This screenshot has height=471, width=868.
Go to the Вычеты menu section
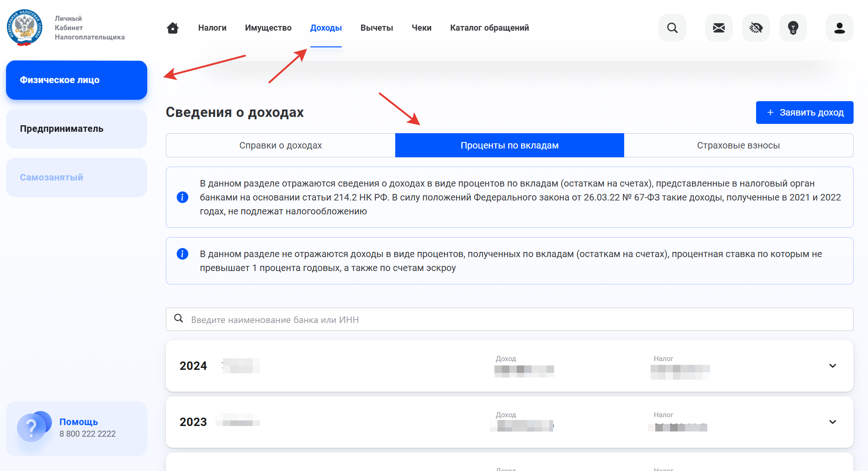[x=377, y=28]
